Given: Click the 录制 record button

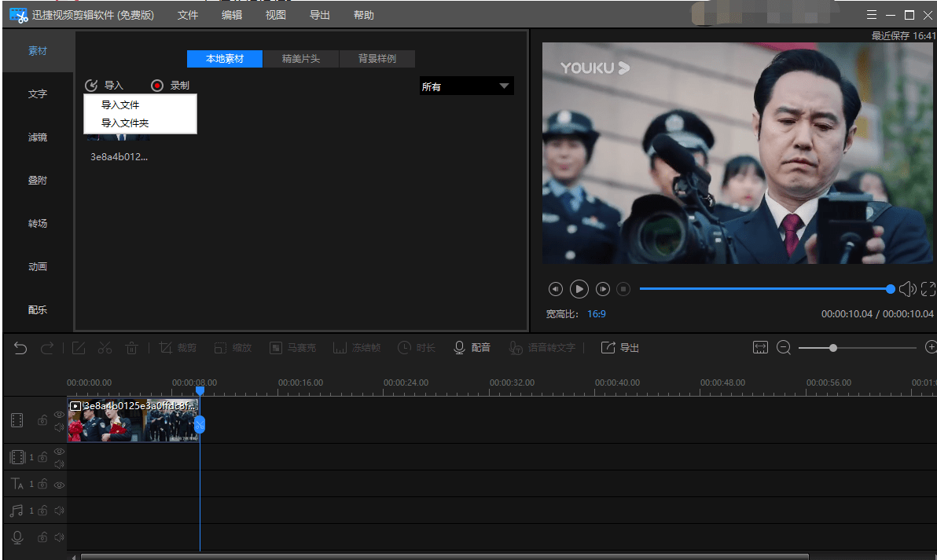Looking at the screenshot, I should [x=171, y=86].
